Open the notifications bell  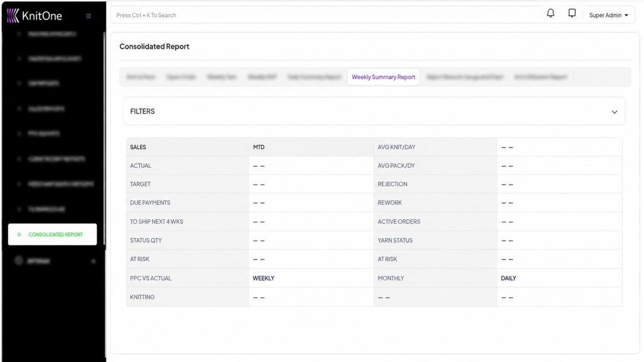[550, 13]
